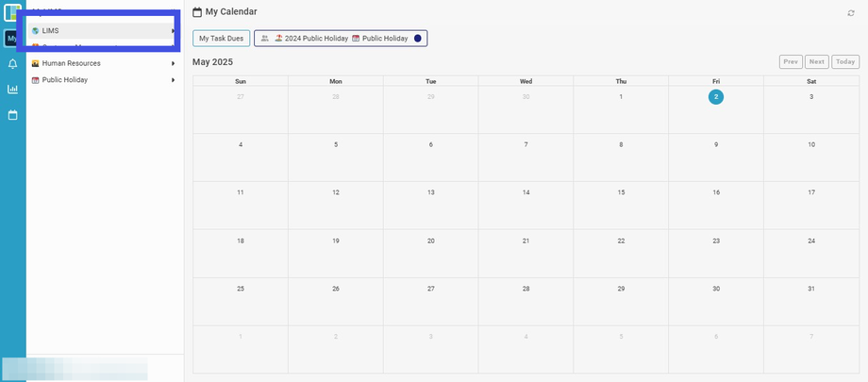The image size is (868, 382).
Task: Go to the next month with Next
Action: [817, 62]
